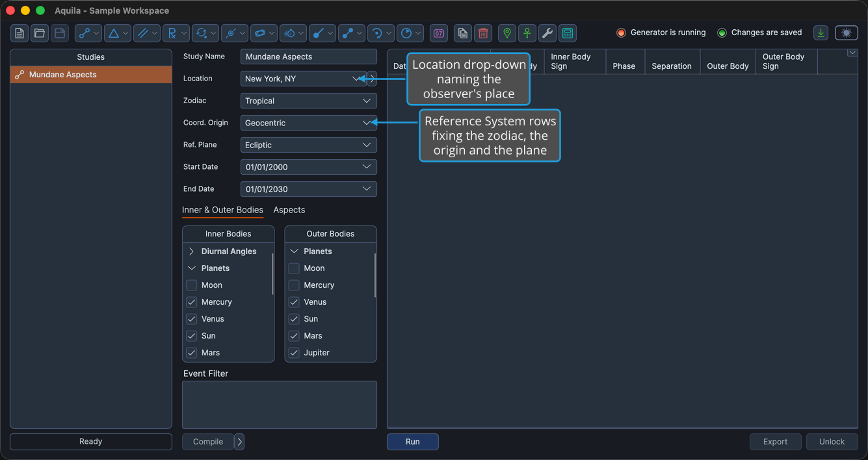
Task: Sort by the Separation column header
Action: pos(672,62)
